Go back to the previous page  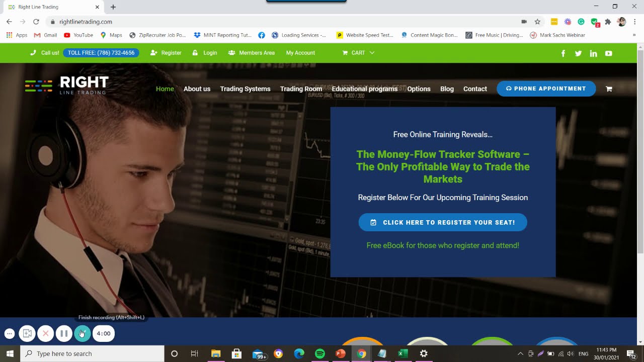click(9, 22)
